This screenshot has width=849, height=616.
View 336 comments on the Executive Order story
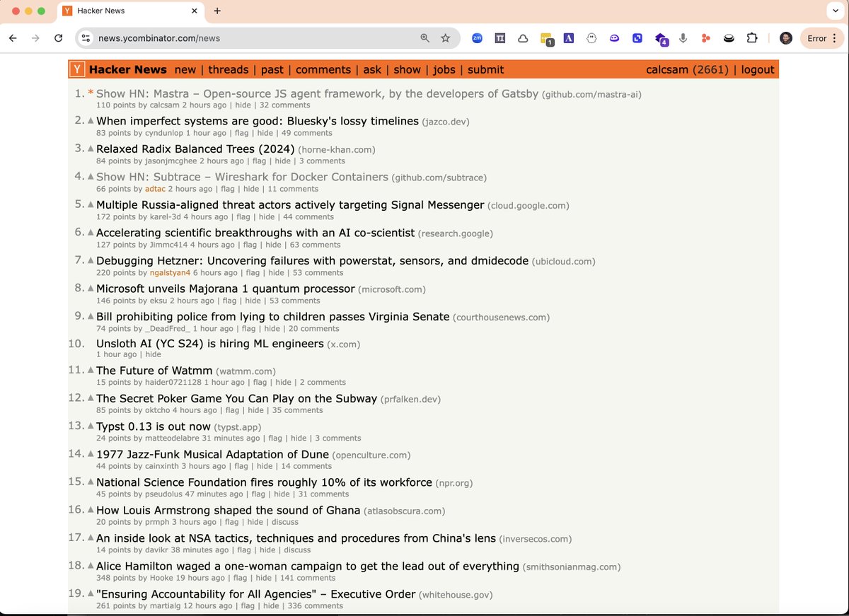coord(314,606)
